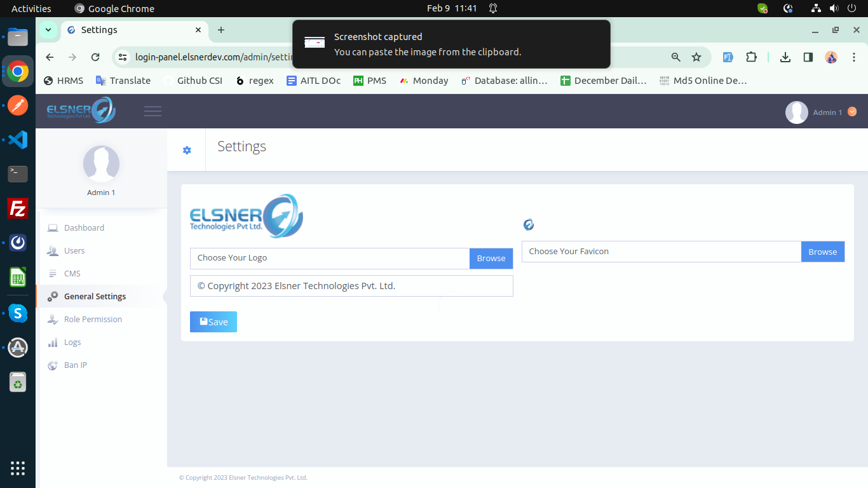Open the HRMS bookmark
This screenshot has height=488, width=868.
coord(63,80)
